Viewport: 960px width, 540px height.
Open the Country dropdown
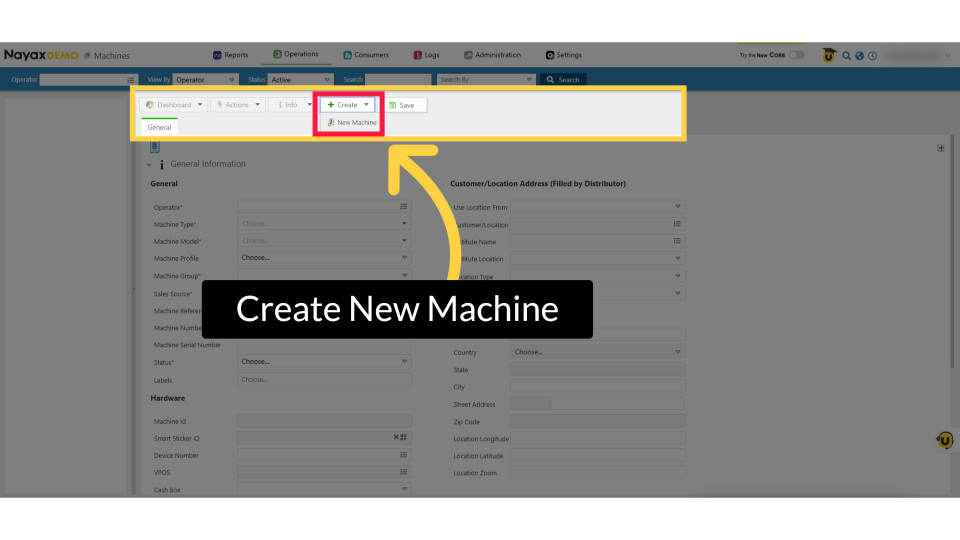click(597, 352)
